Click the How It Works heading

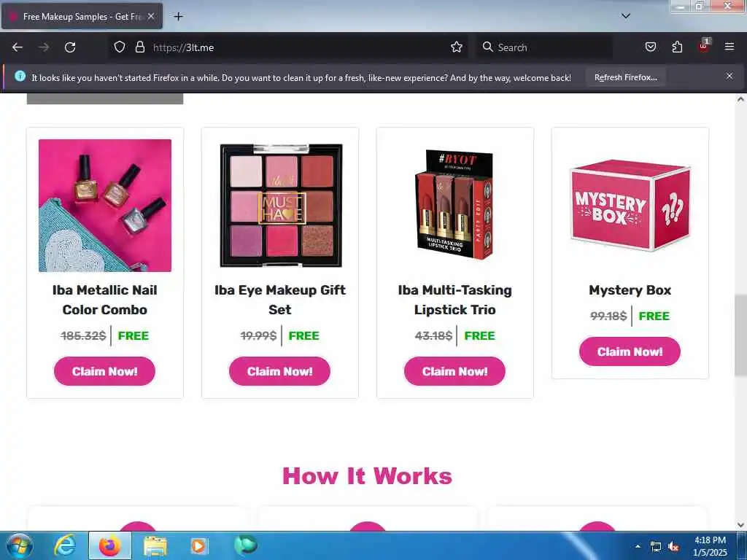(368, 475)
